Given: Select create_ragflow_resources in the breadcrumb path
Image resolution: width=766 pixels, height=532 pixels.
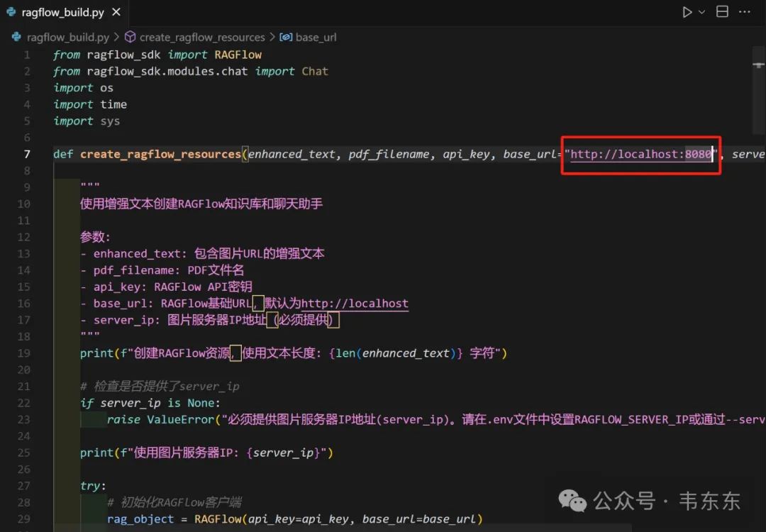Looking at the screenshot, I should [202, 37].
